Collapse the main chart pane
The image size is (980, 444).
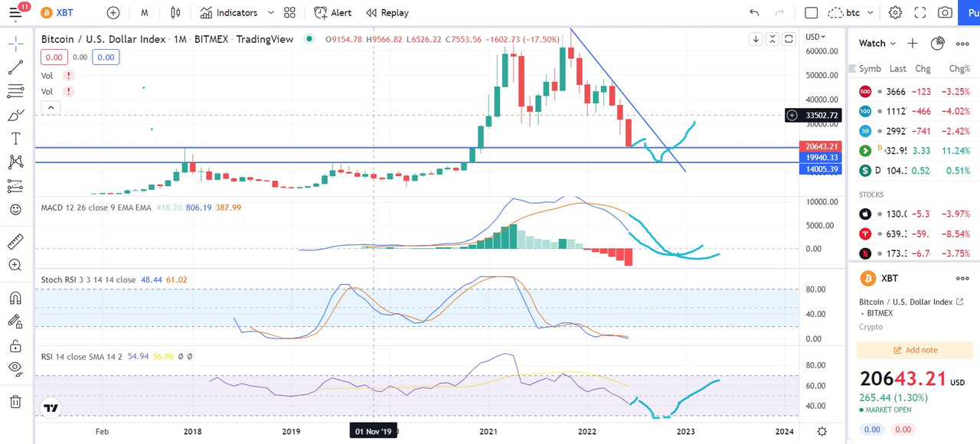[773, 39]
